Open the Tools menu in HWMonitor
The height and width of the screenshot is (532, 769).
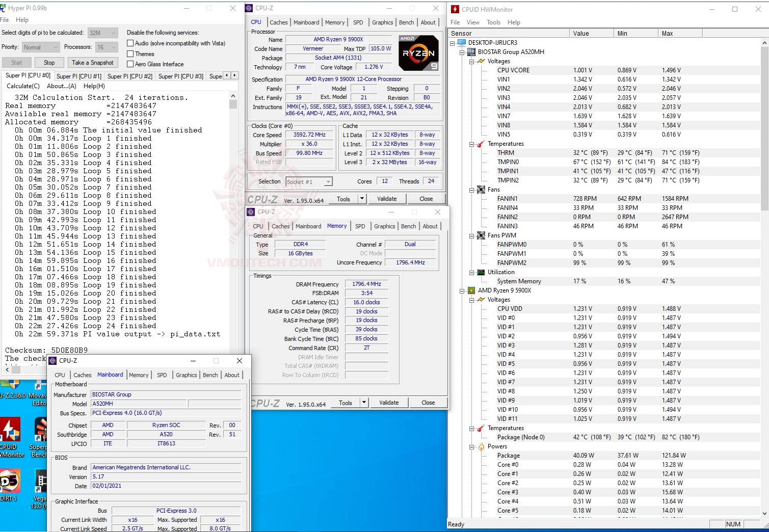pyautogui.click(x=493, y=22)
